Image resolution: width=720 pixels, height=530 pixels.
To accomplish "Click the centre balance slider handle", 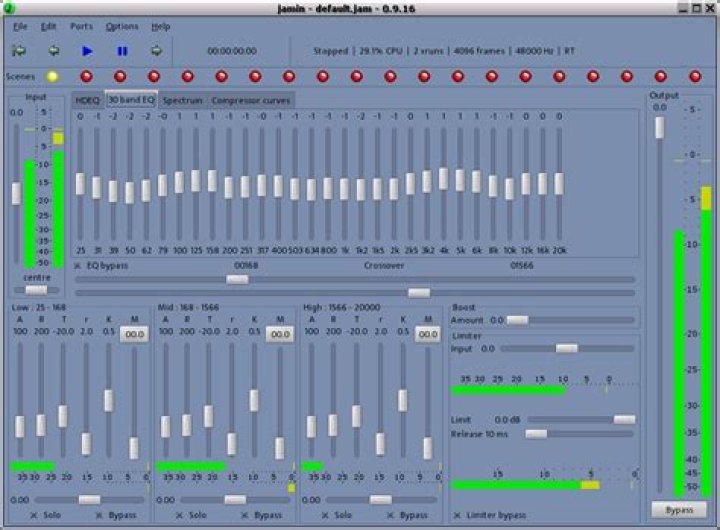I will click(x=36, y=290).
